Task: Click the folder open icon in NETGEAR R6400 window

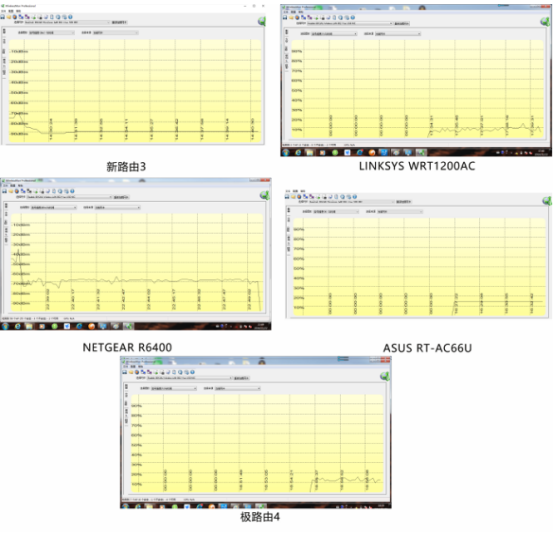Action: click(11, 191)
